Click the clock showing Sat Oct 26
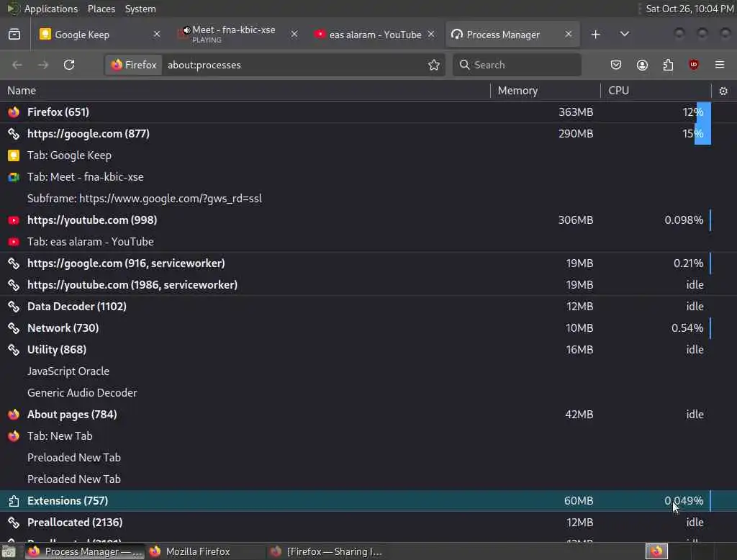This screenshot has width=737, height=560. click(x=689, y=9)
